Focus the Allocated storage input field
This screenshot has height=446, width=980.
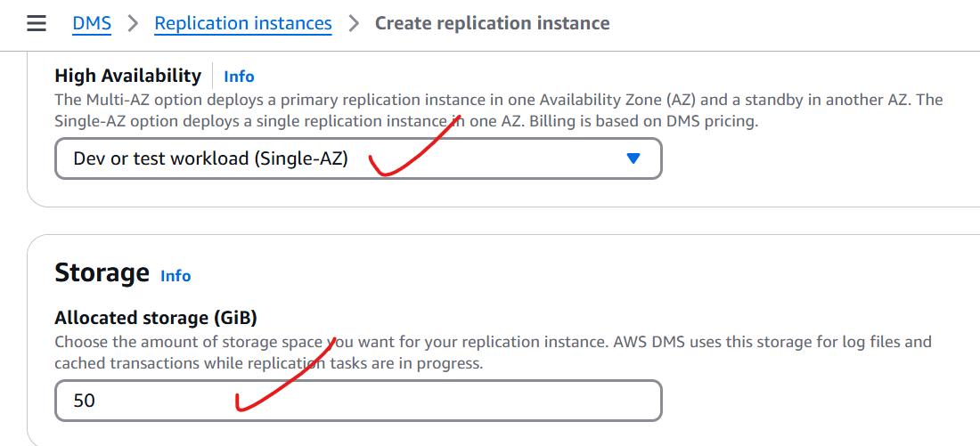point(358,401)
